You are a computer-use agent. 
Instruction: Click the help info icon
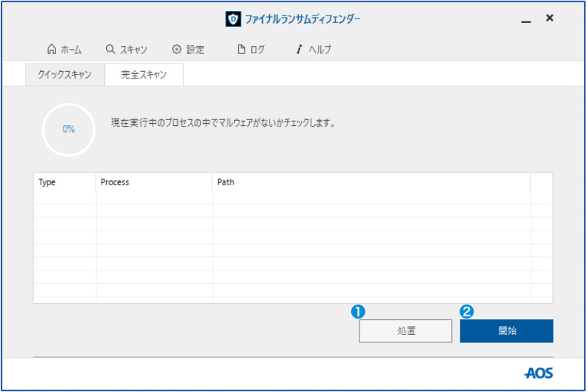pos(299,49)
